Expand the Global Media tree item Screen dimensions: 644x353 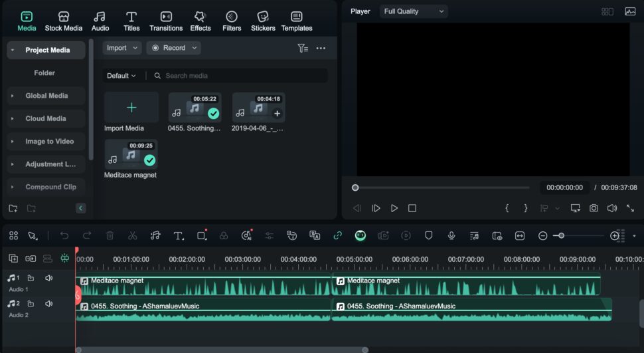(x=12, y=96)
